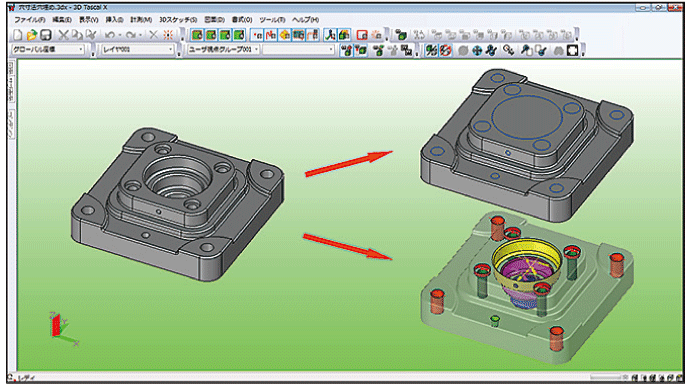
Task: Click the New file icon
Action: coord(17,35)
